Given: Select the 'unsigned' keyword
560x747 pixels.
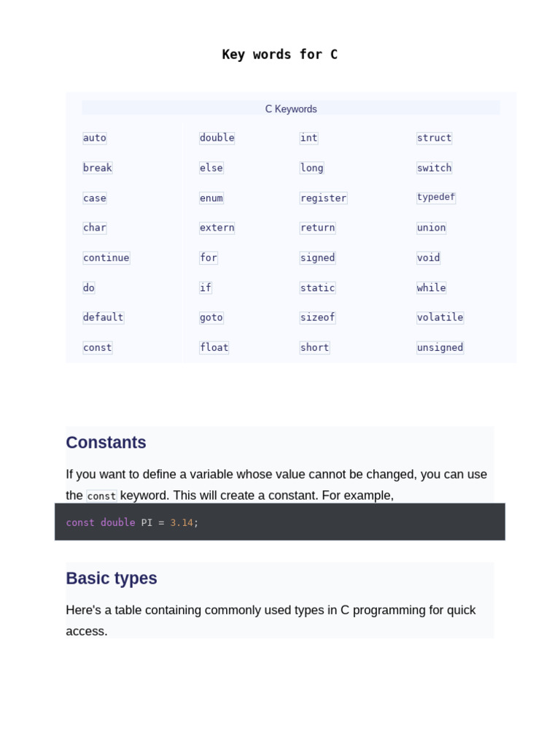Looking at the screenshot, I should (440, 347).
